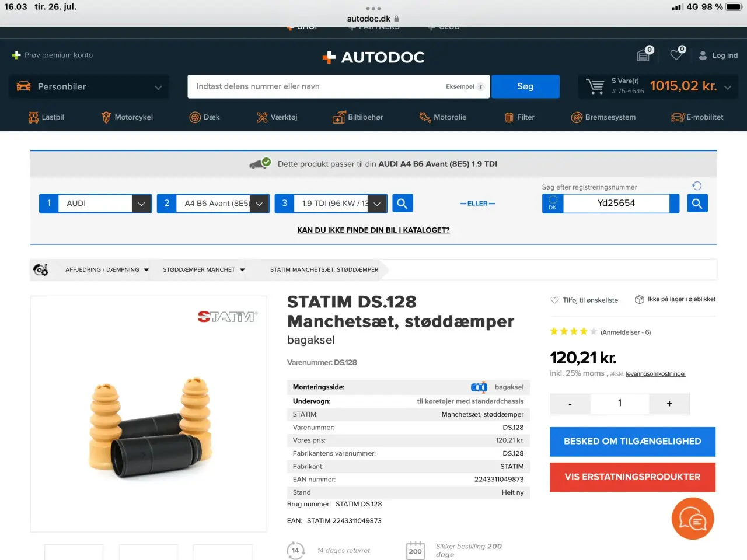Click the Motorcykel icon
Image resolution: width=747 pixels, height=560 pixels.
pos(106,117)
